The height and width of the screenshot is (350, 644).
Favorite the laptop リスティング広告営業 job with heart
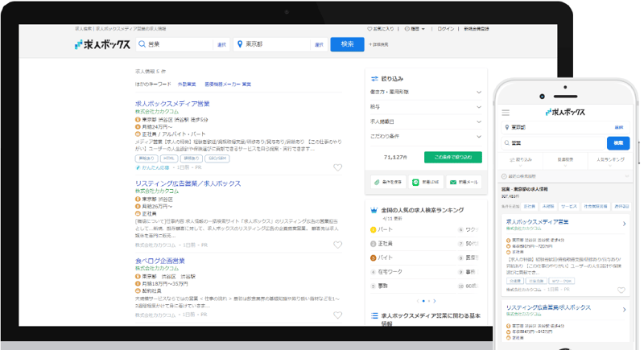(x=337, y=245)
